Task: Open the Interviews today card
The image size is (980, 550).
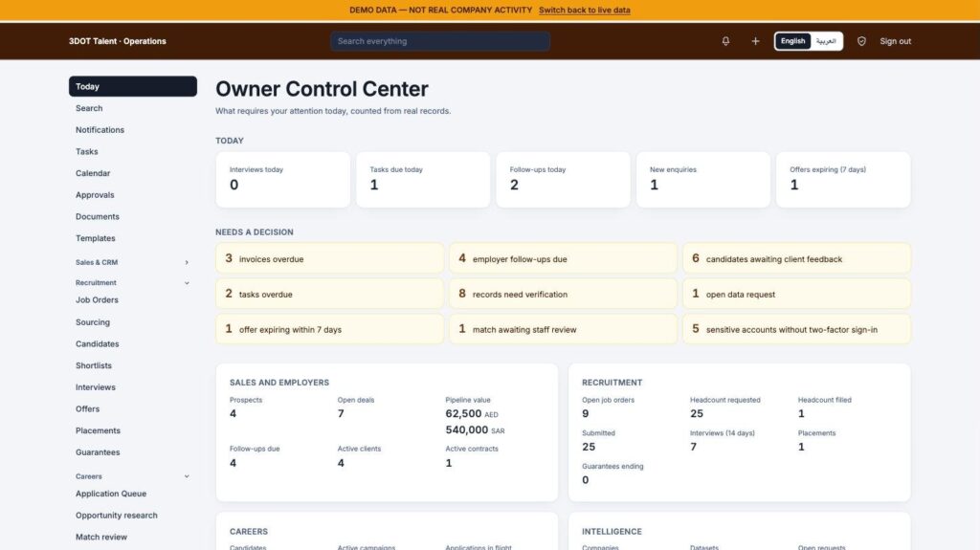Action: click(x=282, y=180)
